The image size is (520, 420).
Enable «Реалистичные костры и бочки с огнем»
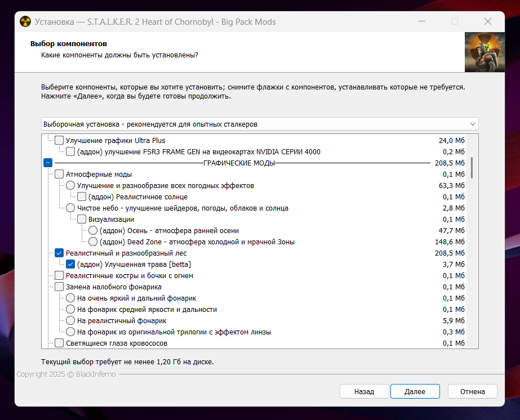click(x=59, y=275)
